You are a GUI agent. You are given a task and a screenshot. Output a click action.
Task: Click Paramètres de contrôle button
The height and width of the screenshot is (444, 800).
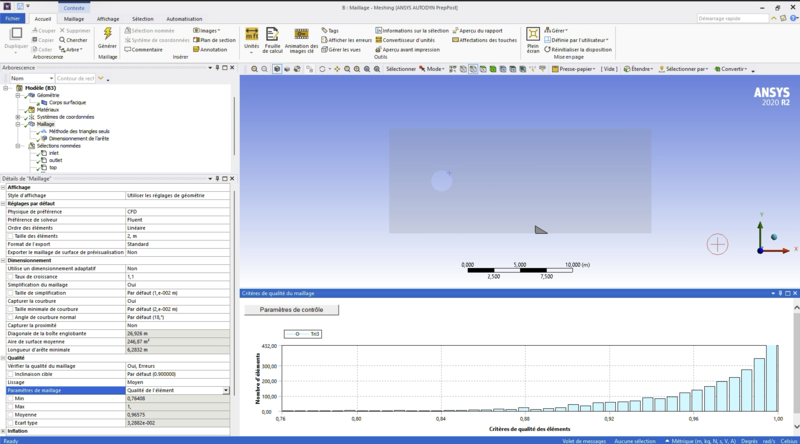click(x=291, y=310)
